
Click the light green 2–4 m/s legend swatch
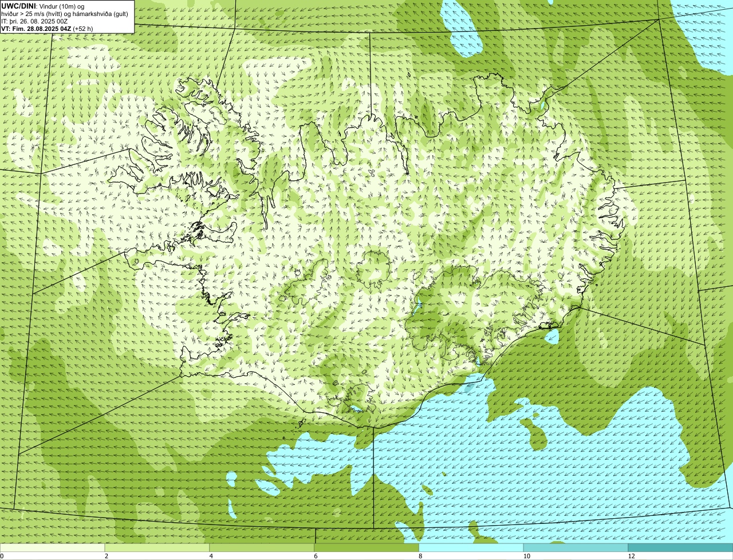[x=157, y=548]
